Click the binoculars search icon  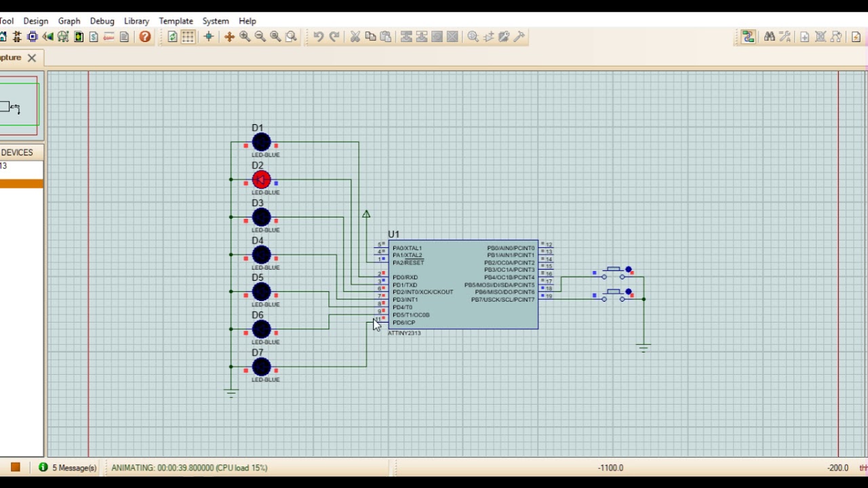tap(769, 37)
